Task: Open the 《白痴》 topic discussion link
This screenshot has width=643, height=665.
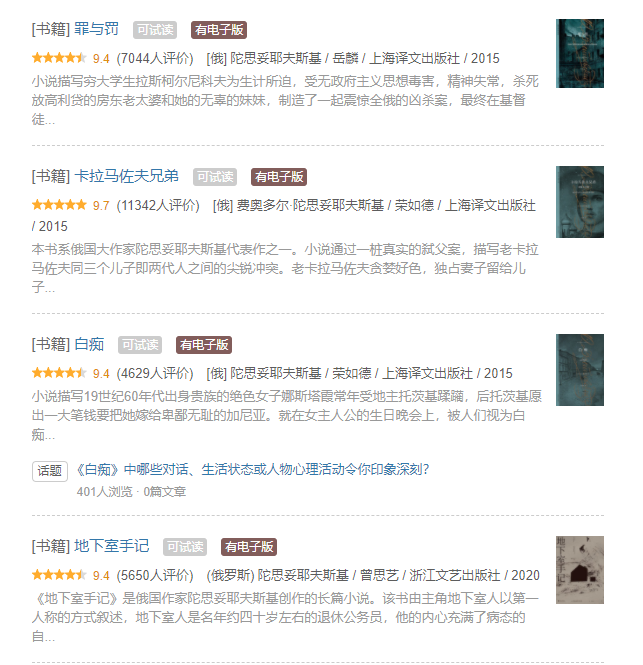Action: tap(252, 469)
